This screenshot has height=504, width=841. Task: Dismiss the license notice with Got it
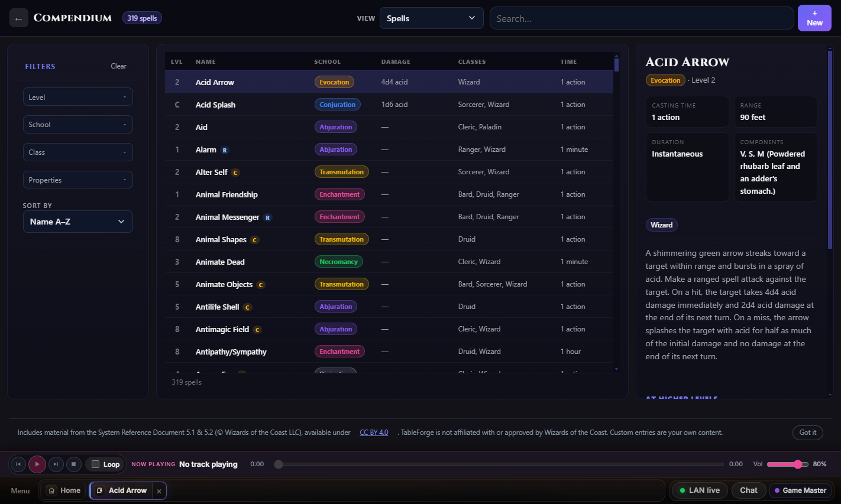(807, 433)
